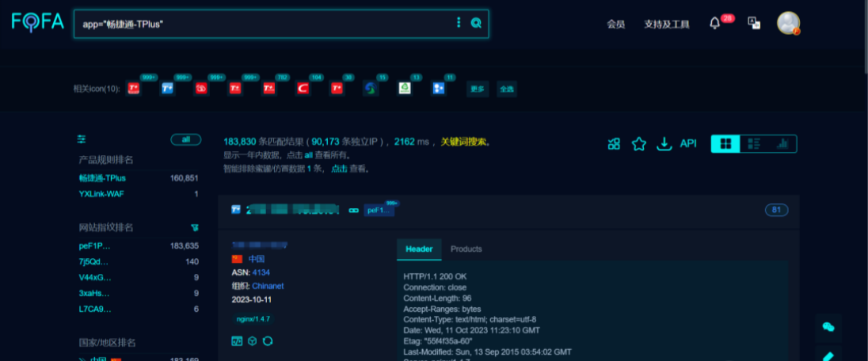Image resolution: width=868 pixels, height=361 pixels.
Task: Switch to list view
Action: [753, 144]
